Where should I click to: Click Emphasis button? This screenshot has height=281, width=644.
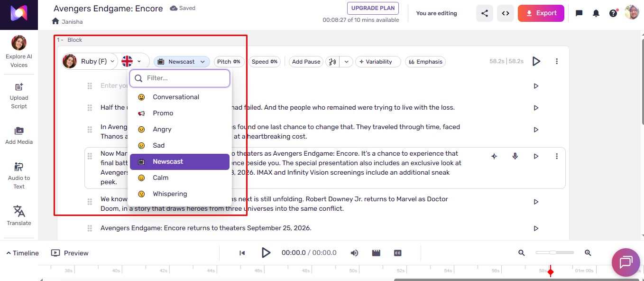click(425, 62)
